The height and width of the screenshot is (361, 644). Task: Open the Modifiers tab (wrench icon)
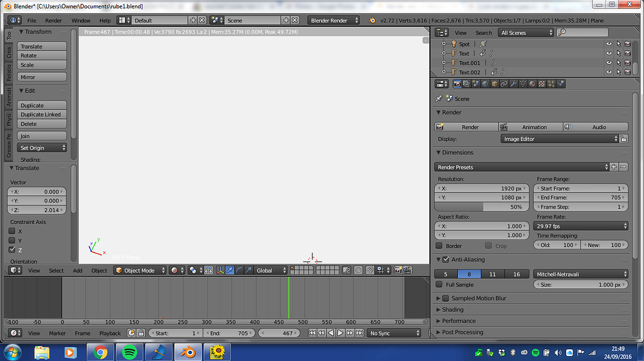click(x=513, y=84)
